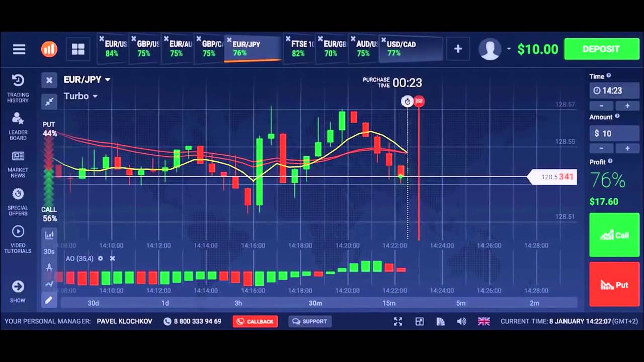
Task: Open the Turbo option type dropdown
Action: (80, 96)
